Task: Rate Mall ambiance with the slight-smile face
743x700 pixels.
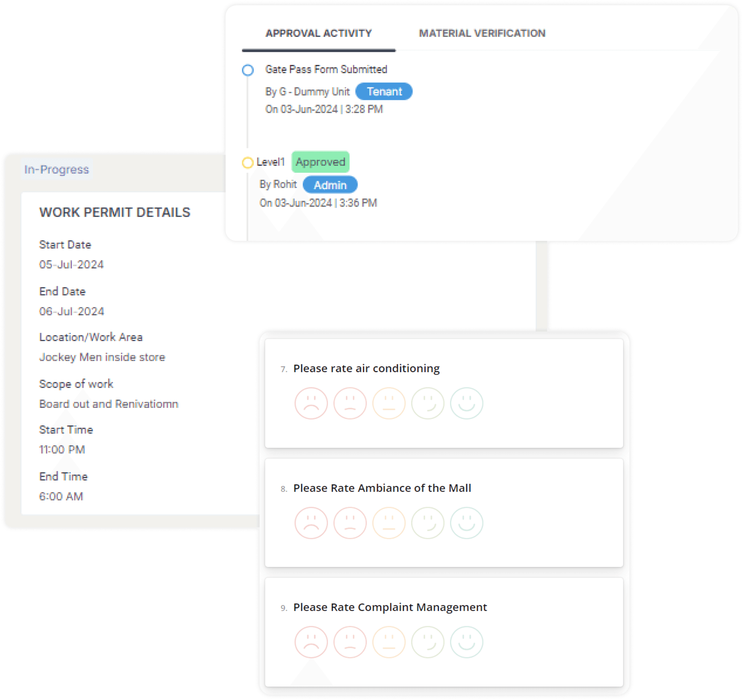Action: 427,523
